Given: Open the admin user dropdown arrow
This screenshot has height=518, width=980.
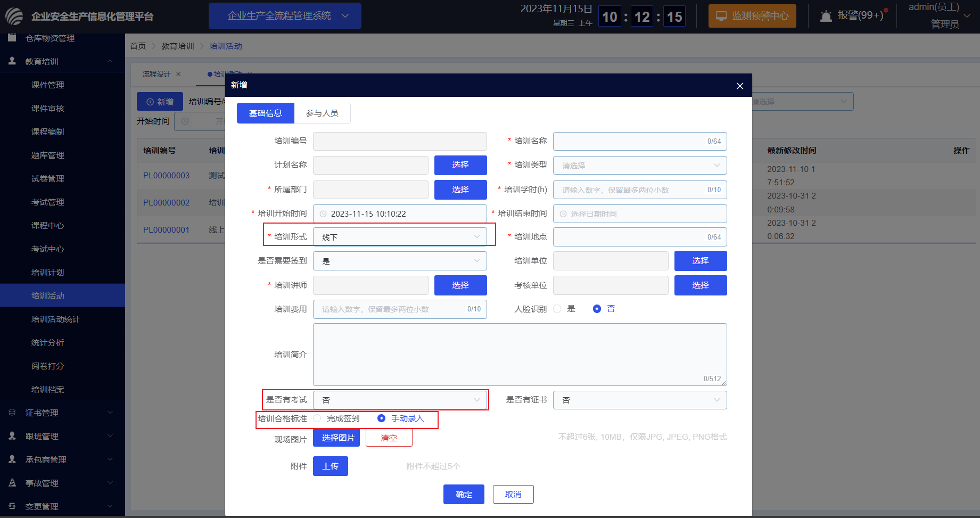Looking at the screenshot, I should 967,16.
